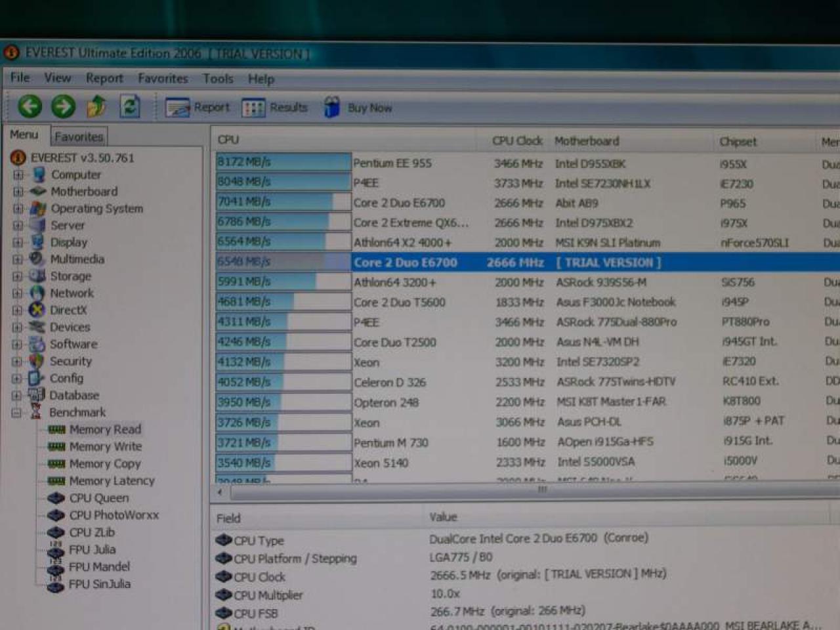Expand the Computer tree node
The height and width of the screenshot is (630, 840).
coord(18,175)
